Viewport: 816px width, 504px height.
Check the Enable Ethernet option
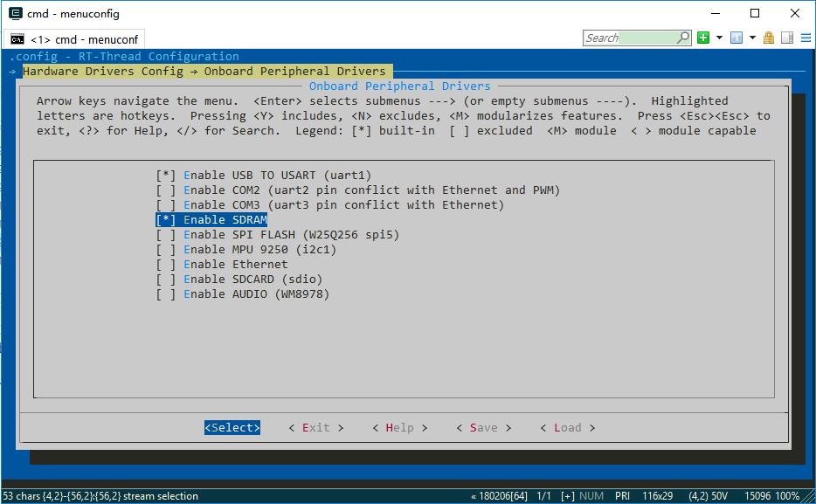point(166,265)
